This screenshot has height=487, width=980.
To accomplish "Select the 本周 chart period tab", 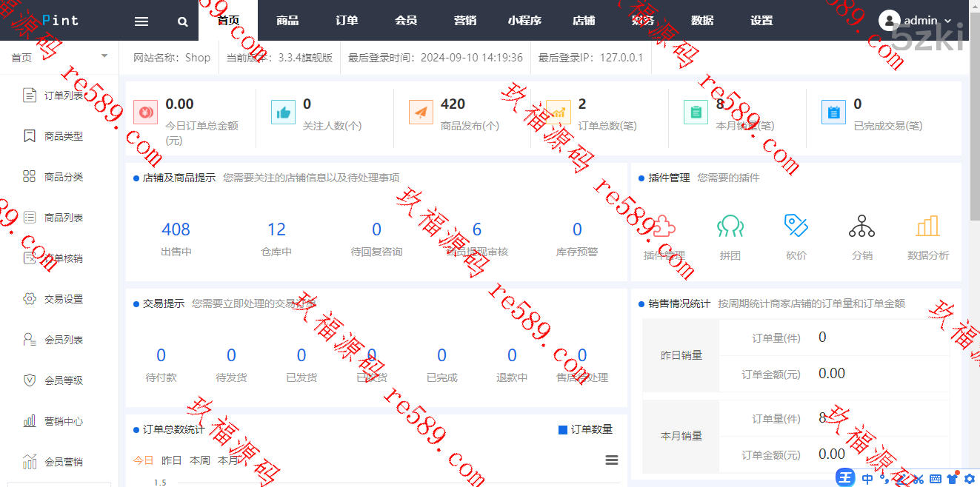I will tap(199, 460).
